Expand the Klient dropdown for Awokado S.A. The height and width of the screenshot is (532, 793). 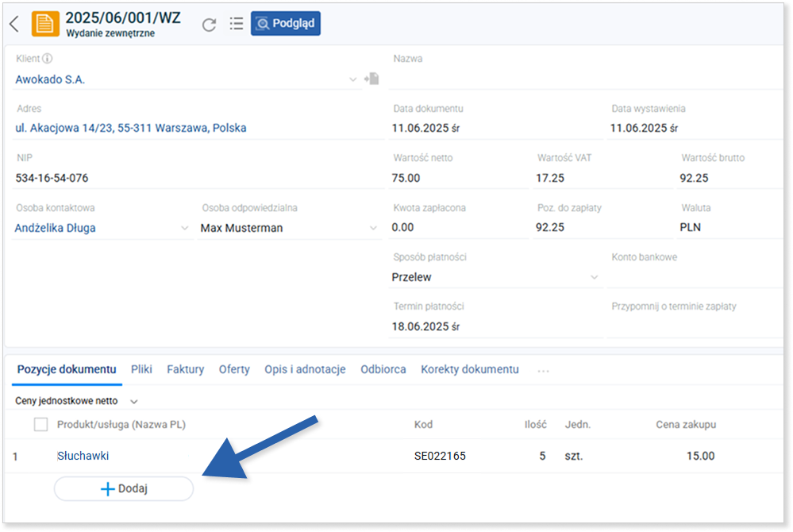[352, 79]
